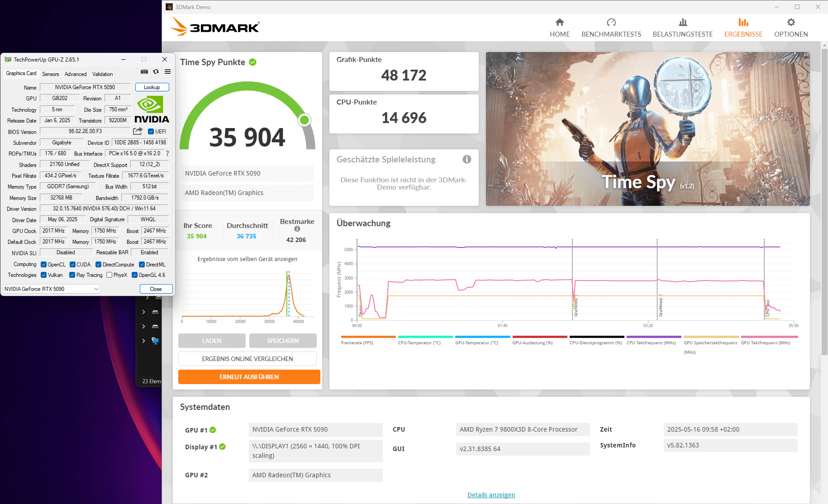
Task: Click the Durchschnitt value 36 735
Action: point(247,236)
